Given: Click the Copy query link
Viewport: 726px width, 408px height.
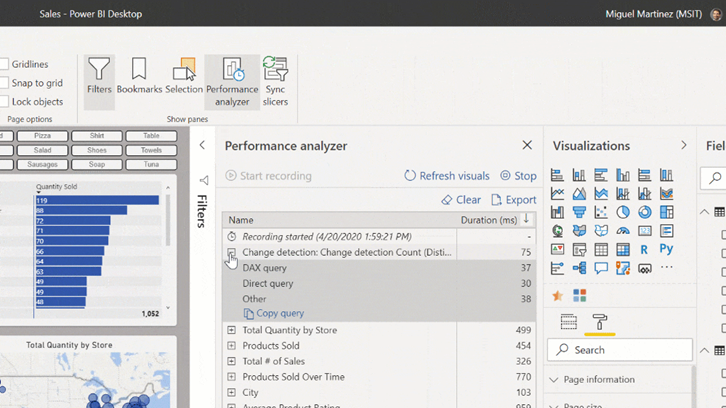Looking at the screenshot, I should (x=274, y=314).
